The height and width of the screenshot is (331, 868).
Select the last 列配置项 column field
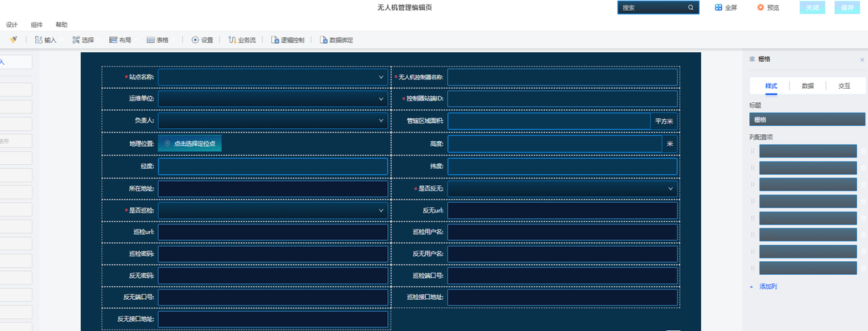coord(808,268)
